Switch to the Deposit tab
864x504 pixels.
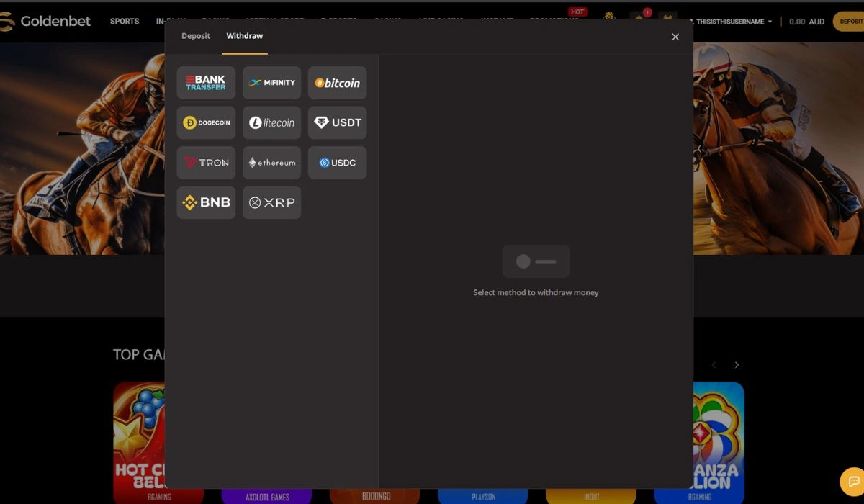tap(196, 36)
